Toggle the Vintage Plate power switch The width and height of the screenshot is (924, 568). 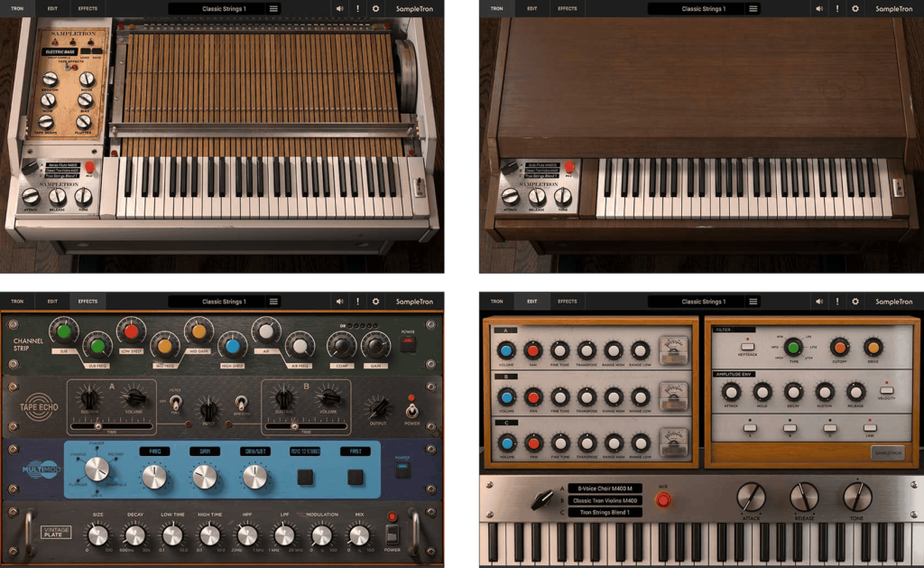(392, 535)
